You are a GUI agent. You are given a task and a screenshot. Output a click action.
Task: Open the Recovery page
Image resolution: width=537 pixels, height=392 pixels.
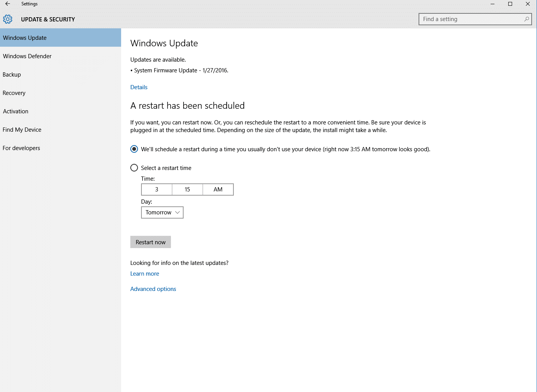tap(61, 93)
